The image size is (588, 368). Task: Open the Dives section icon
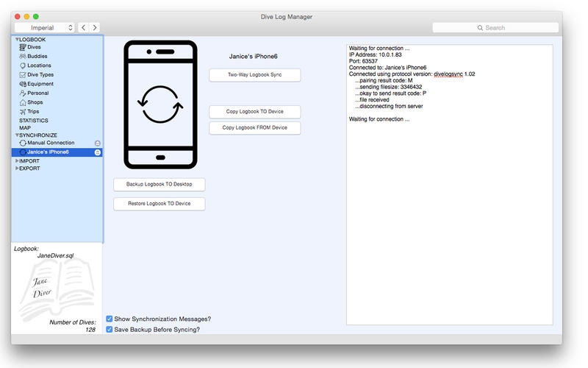[23, 47]
